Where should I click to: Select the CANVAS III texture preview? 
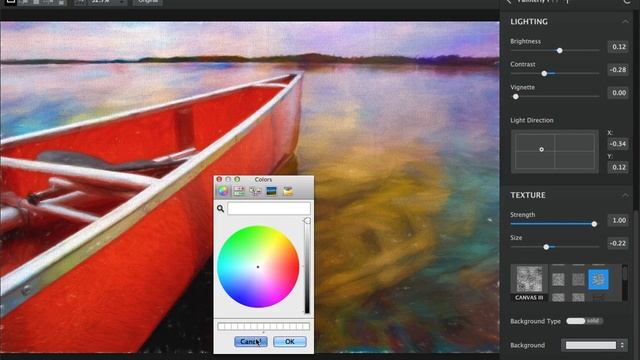click(x=529, y=282)
